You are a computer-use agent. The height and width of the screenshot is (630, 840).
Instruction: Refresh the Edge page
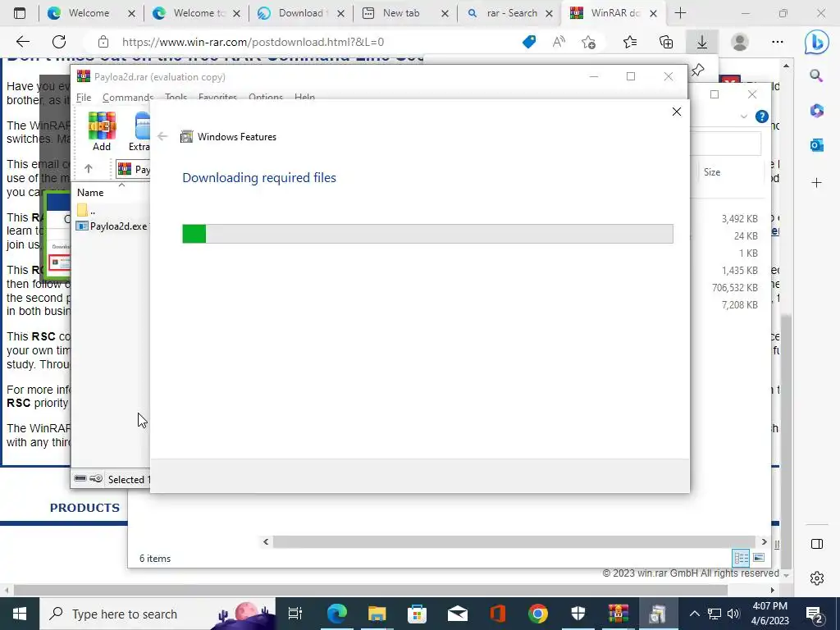pyautogui.click(x=59, y=42)
